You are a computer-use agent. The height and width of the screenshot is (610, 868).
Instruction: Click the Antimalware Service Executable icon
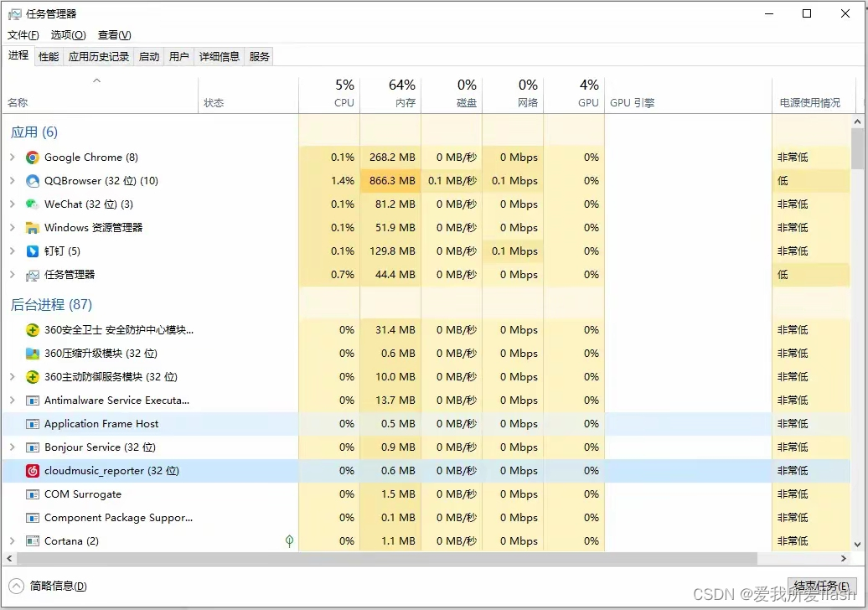pos(33,401)
